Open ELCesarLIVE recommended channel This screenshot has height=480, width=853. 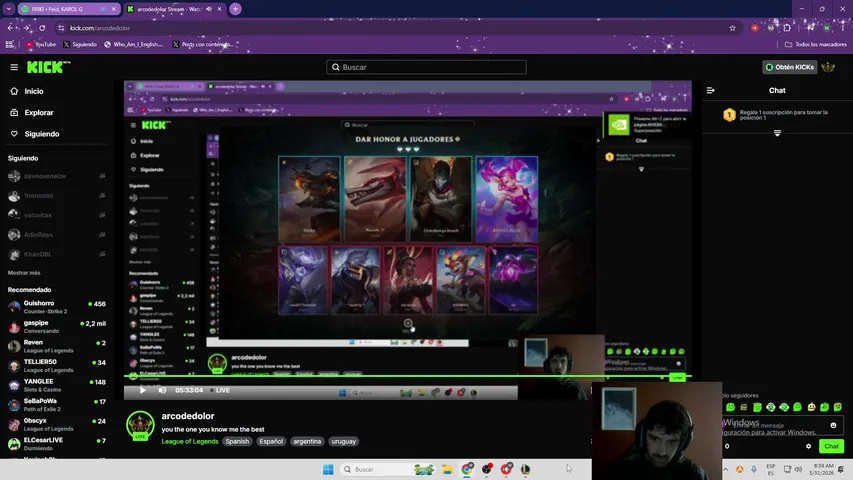point(57,444)
